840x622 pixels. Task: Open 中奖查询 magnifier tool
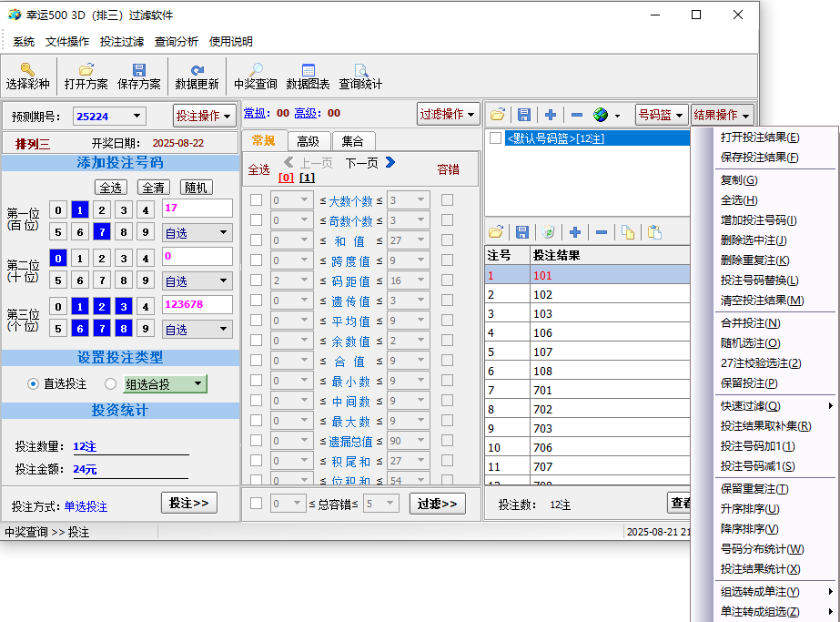pos(256,70)
